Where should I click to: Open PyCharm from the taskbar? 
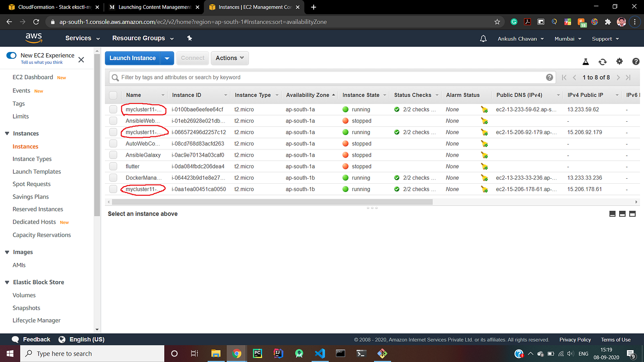258,353
